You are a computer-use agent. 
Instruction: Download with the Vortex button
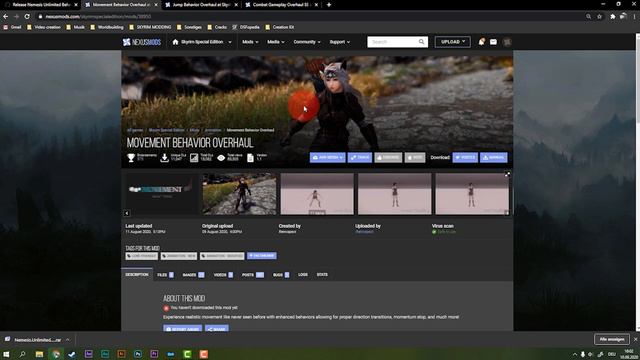click(x=465, y=158)
